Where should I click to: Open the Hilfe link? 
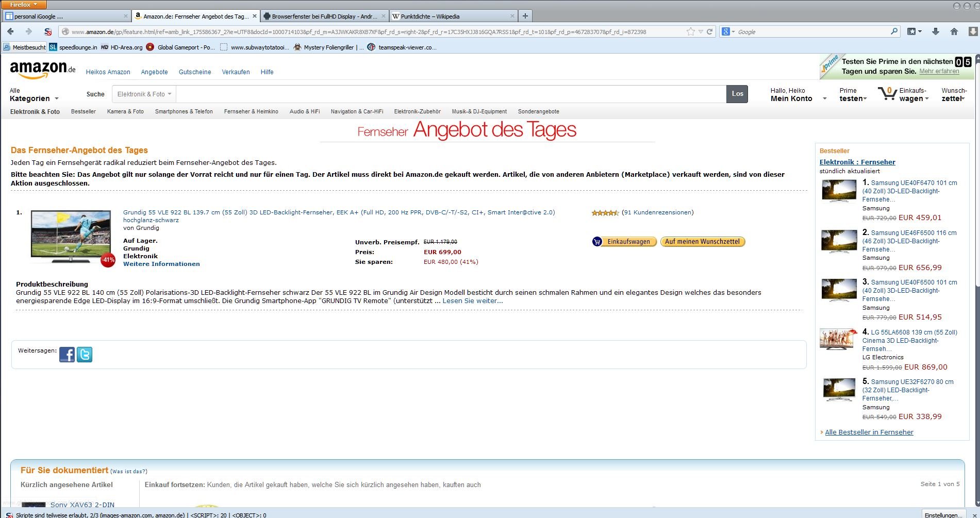pyautogui.click(x=267, y=72)
